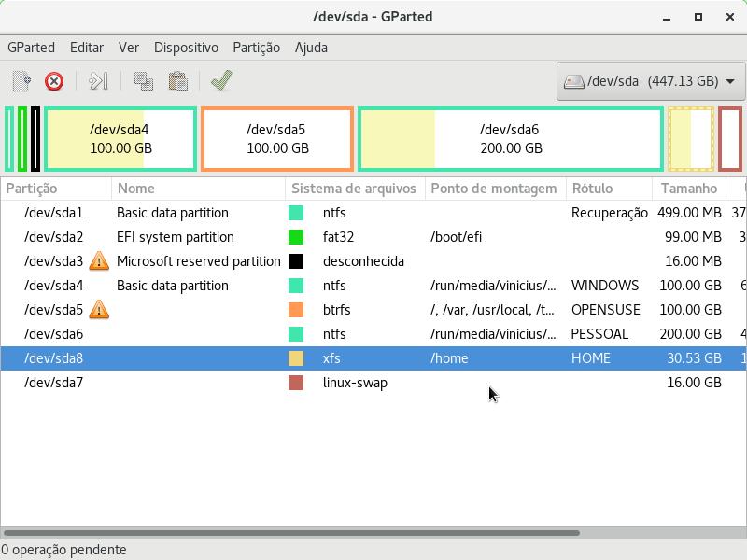Click the copy partition toolbar icon
Screen dimensions: 747x560
(x=144, y=81)
